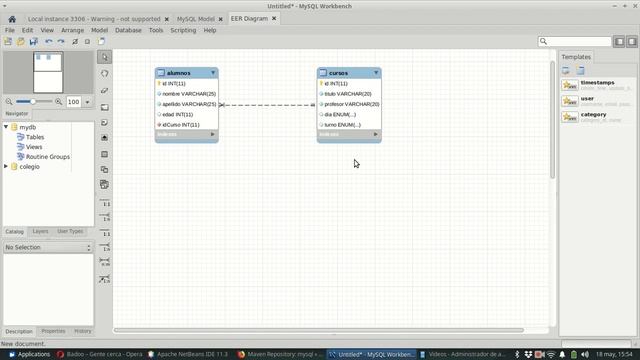640x360 pixels.
Task: Open the zoom percentage dropdown
Action: (87, 102)
